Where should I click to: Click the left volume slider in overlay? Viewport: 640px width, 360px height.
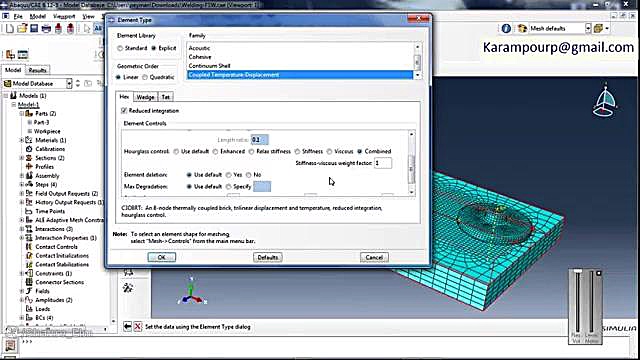pos(577,302)
